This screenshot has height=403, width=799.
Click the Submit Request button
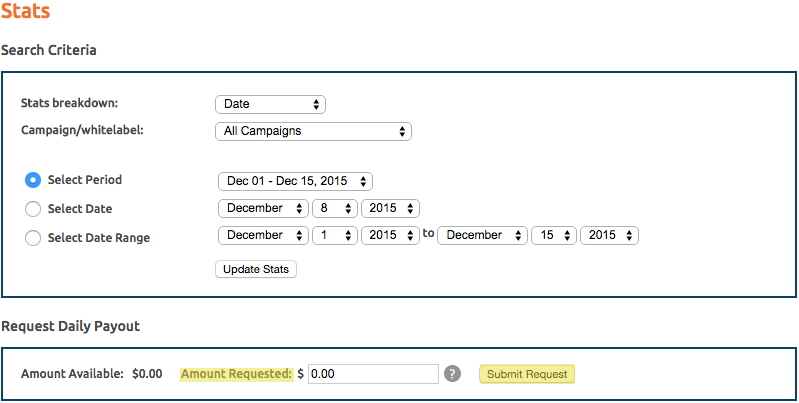[527, 374]
